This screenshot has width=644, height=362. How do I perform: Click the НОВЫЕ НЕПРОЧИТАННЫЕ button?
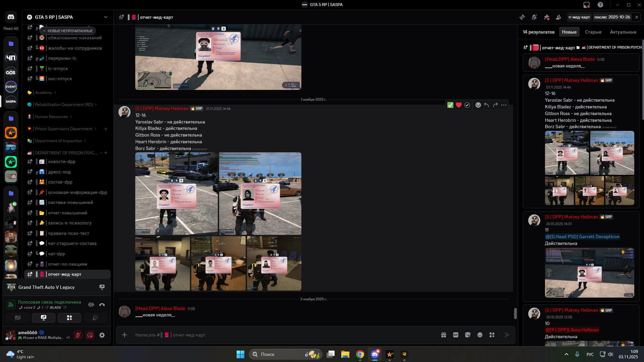click(67, 31)
